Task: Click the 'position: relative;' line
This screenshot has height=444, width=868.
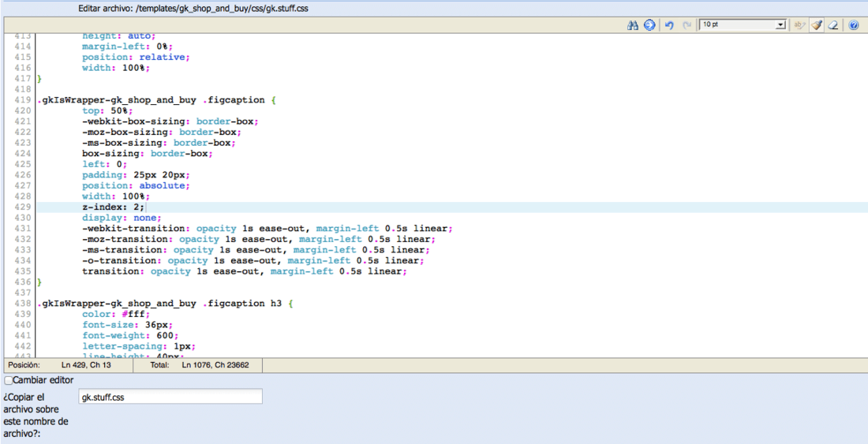Action: click(x=137, y=57)
